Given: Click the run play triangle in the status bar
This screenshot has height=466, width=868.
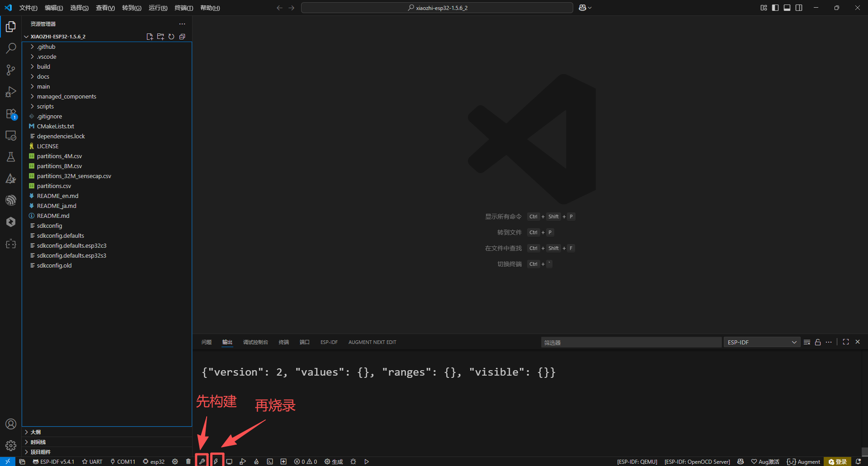Looking at the screenshot, I should 367,461.
